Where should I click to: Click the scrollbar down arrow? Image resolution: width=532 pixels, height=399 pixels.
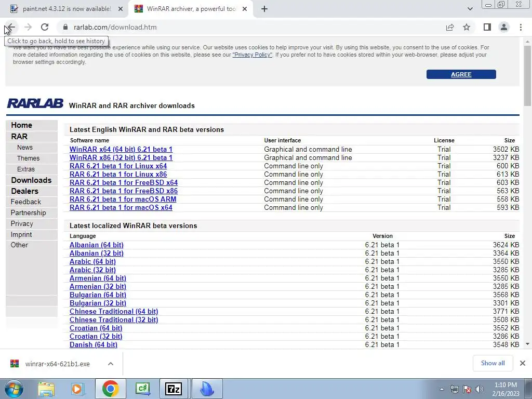[x=527, y=344]
